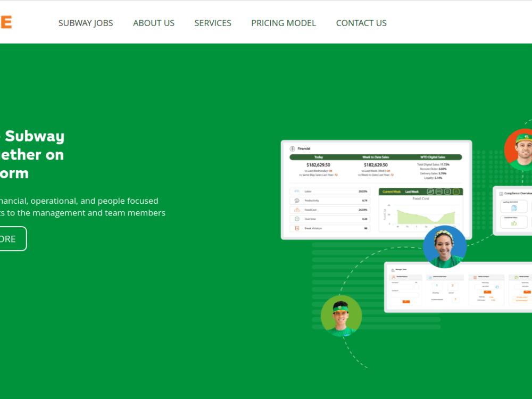Click the first name input in Manager Tasks
The width and height of the screenshot is (532, 399).
pyautogui.click(x=402, y=287)
